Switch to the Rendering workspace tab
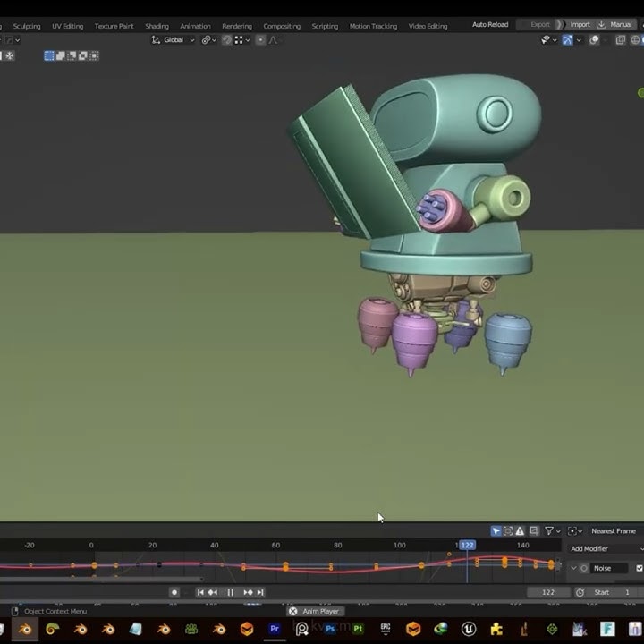644x644 pixels. pos(237,26)
